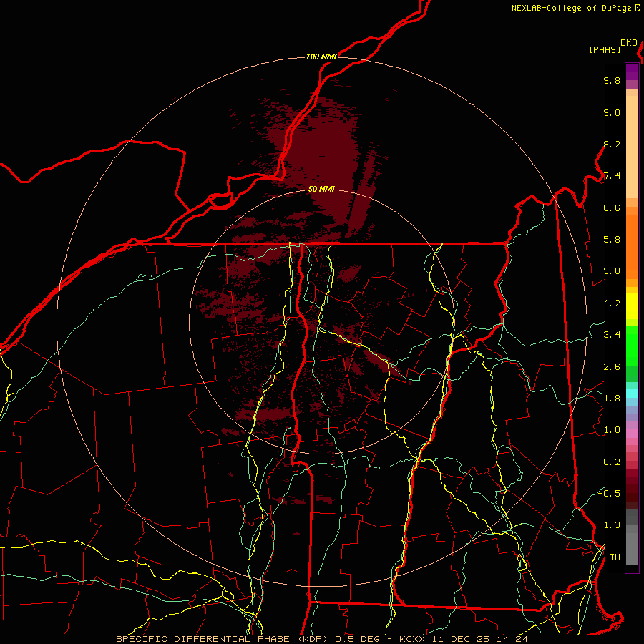The height and width of the screenshot is (644, 644).
Task: Click the 6.6 legend value
Action: 612,208
